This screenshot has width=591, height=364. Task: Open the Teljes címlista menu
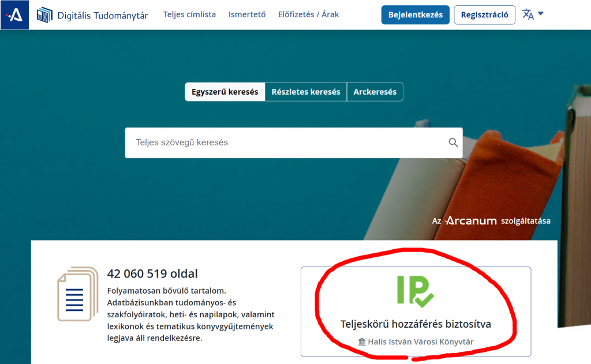pos(189,14)
